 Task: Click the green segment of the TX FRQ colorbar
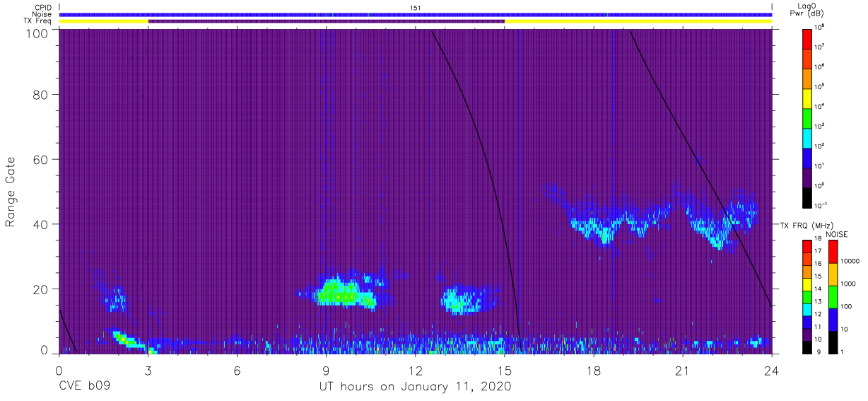tap(807, 296)
